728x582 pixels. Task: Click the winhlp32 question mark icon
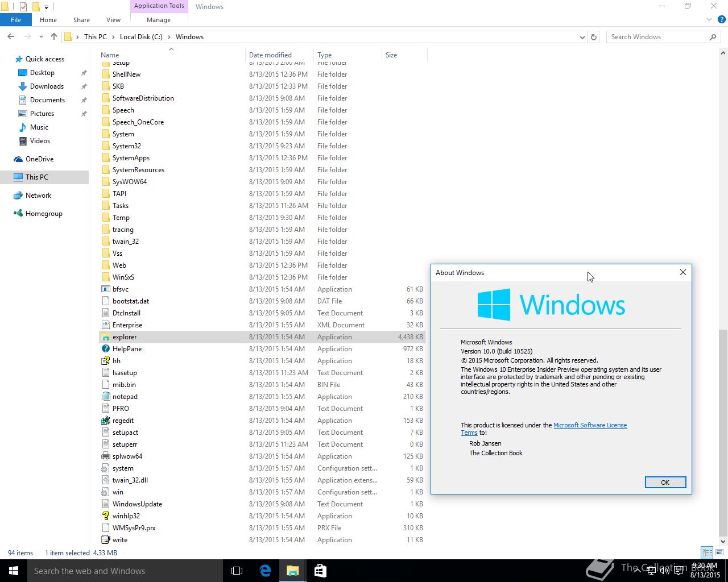point(106,516)
